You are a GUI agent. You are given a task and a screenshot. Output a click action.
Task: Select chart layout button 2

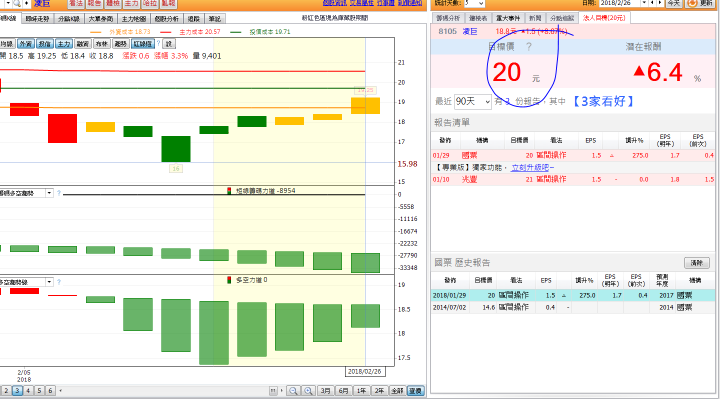[6, 391]
